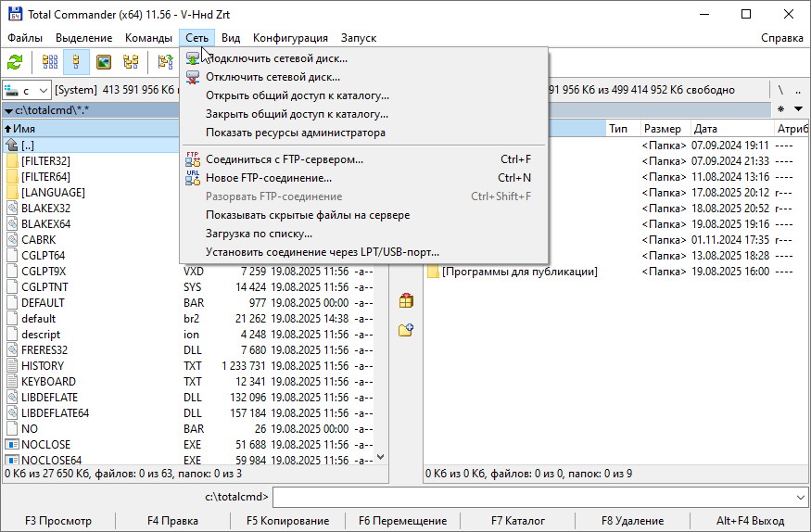Toggle Показывать скрытые файлы на сервере
The width and height of the screenshot is (811, 532).
[x=364, y=215]
